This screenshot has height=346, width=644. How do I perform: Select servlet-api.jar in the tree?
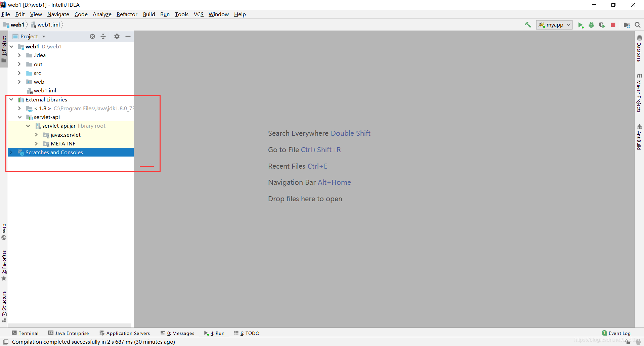point(71,126)
